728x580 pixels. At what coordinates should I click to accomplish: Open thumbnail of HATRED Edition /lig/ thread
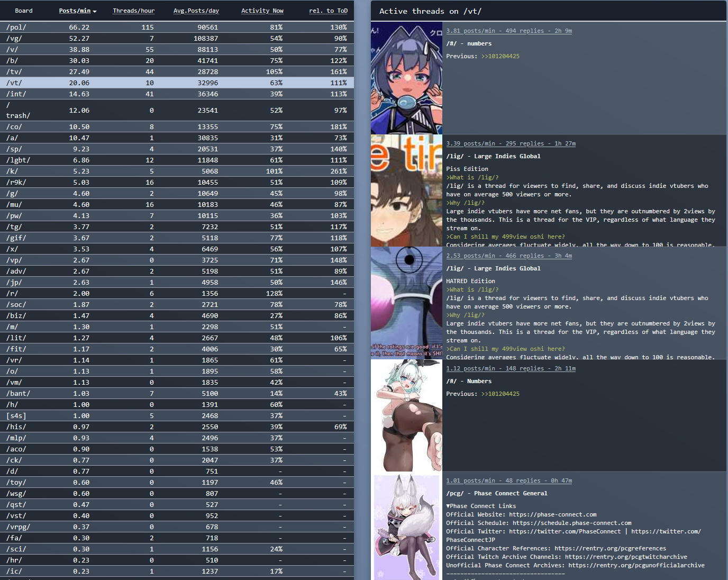click(406, 303)
